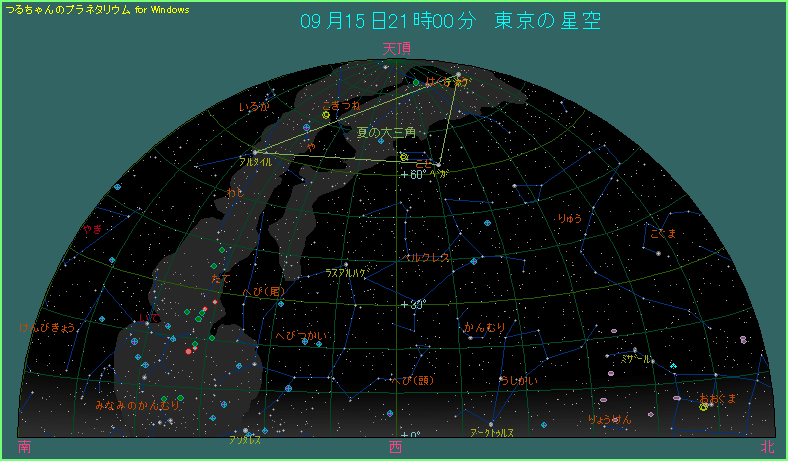Click the yellow double-ring marker near おおぐま
Screen dimensions: 788x461
coord(704,406)
